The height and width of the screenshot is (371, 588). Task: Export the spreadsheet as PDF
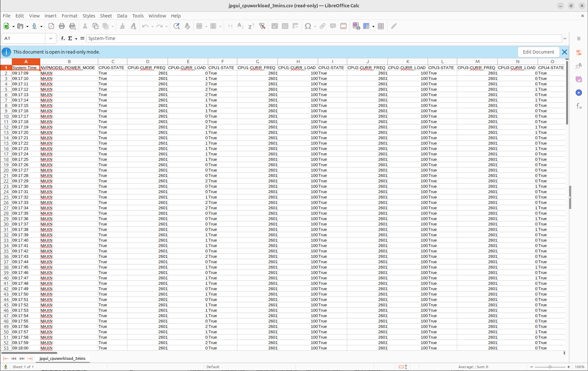click(51, 26)
